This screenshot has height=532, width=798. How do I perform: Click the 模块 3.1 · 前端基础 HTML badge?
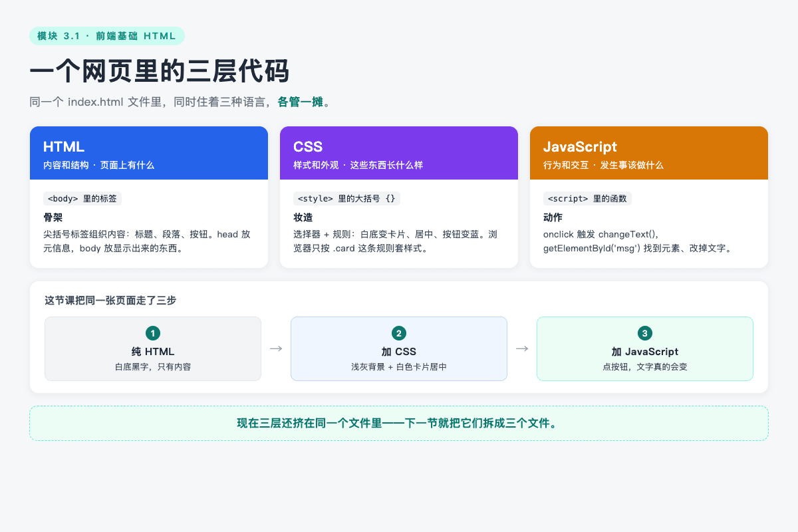coord(107,36)
